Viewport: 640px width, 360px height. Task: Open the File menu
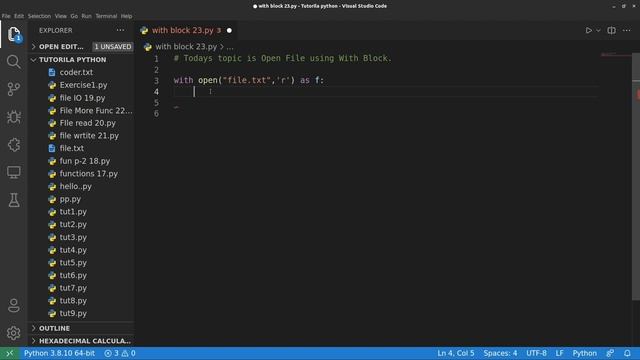coord(6,16)
